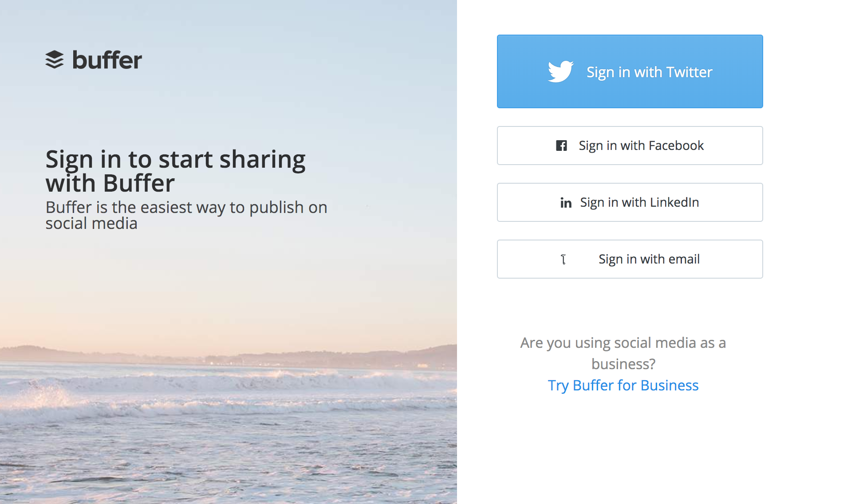Click the 'Are you using social media' text
The width and height of the screenshot is (867, 504).
coord(623,343)
